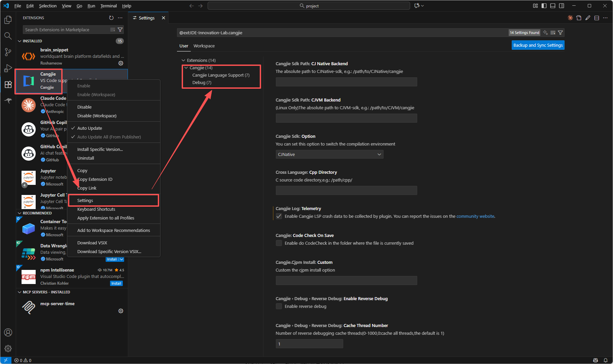
Task: Customize layout from the title bar
Action: pos(535,6)
